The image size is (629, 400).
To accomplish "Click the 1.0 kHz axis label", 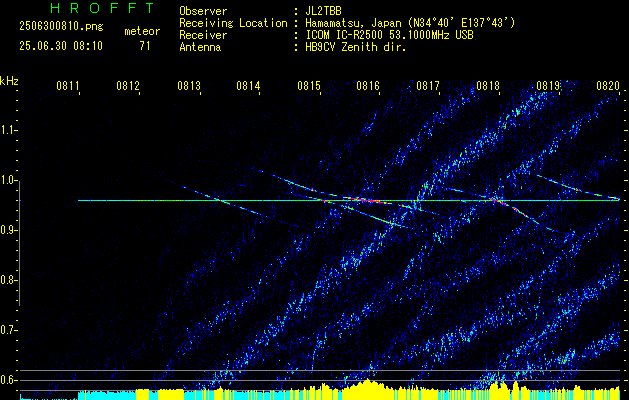I will coord(8,181).
